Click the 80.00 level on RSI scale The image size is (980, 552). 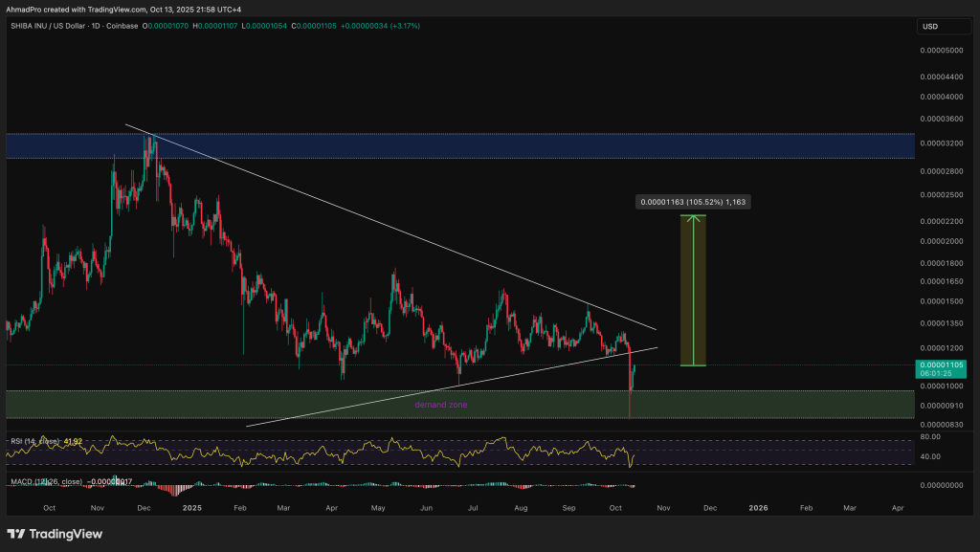[x=931, y=436]
